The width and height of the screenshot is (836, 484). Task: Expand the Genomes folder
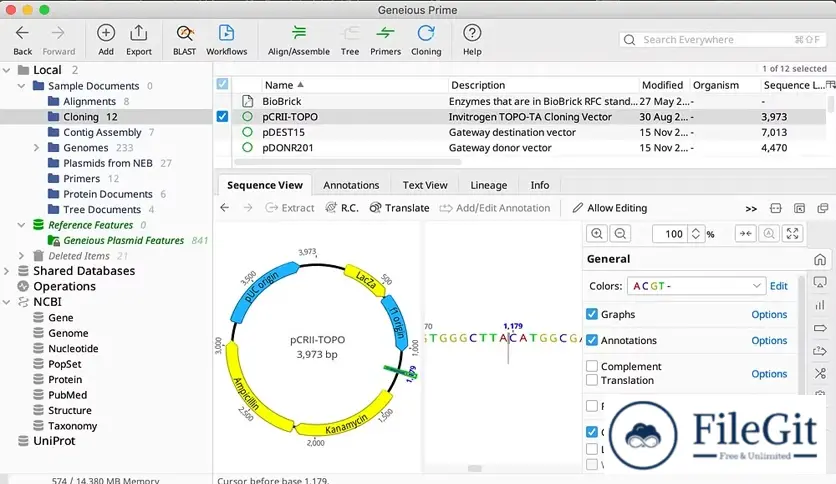[36, 147]
